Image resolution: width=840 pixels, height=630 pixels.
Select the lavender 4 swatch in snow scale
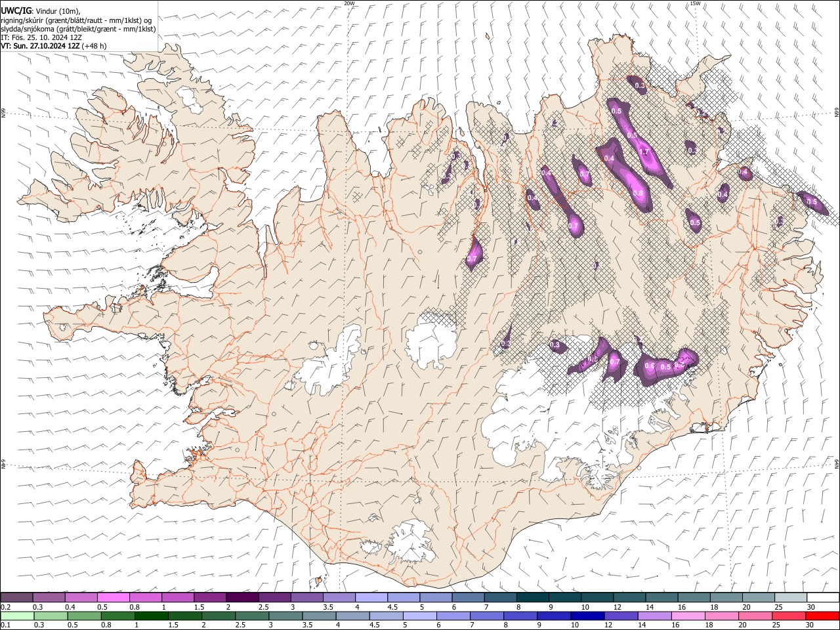(371, 598)
